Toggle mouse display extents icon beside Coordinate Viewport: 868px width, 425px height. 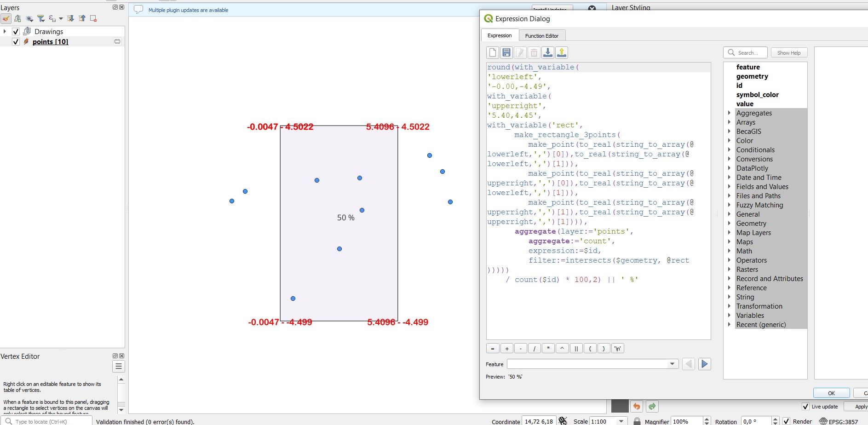[x=563, y=421]
